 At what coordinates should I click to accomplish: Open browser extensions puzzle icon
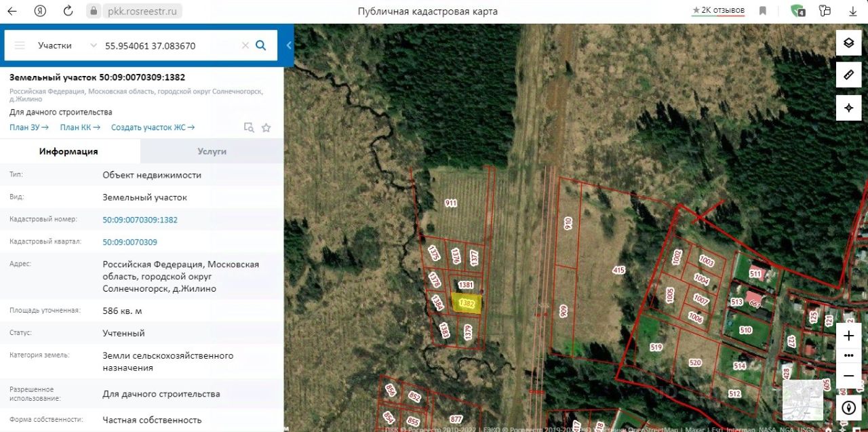(x=825, y=11)
